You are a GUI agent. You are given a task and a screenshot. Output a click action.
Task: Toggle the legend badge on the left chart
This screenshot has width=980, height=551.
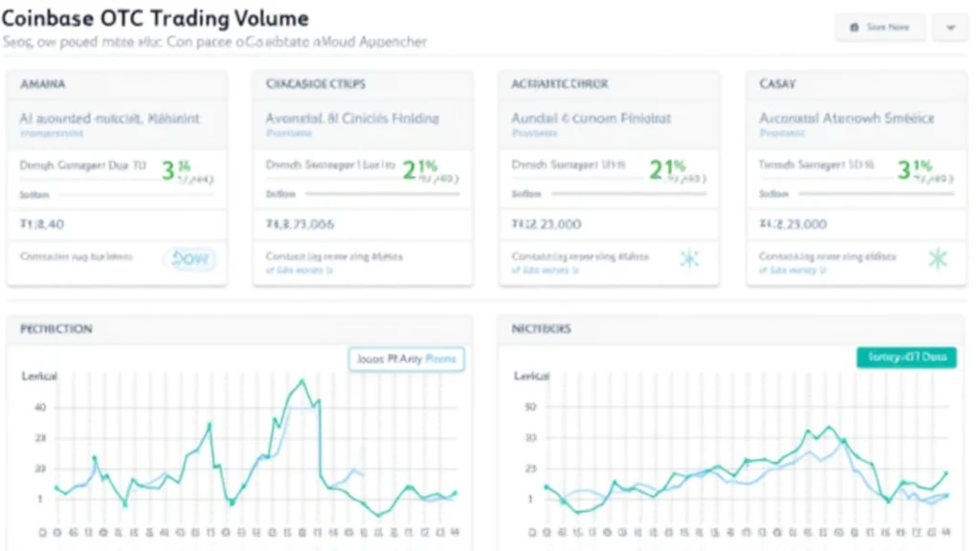405,359
